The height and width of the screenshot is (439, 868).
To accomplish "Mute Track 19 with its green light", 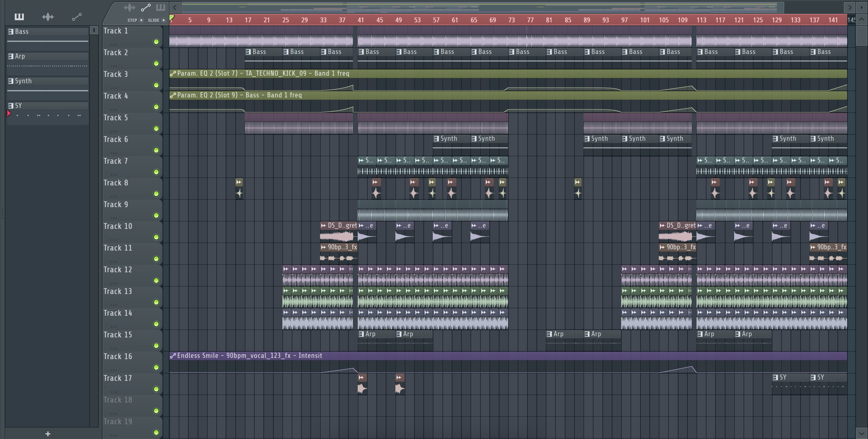I will tap(156, 432).
